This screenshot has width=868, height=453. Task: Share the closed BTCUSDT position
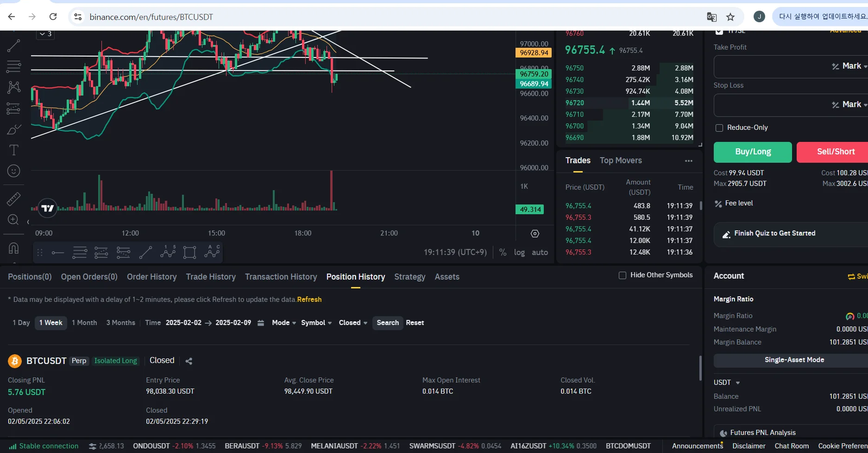pyautogui.click(x=189, y=361)
